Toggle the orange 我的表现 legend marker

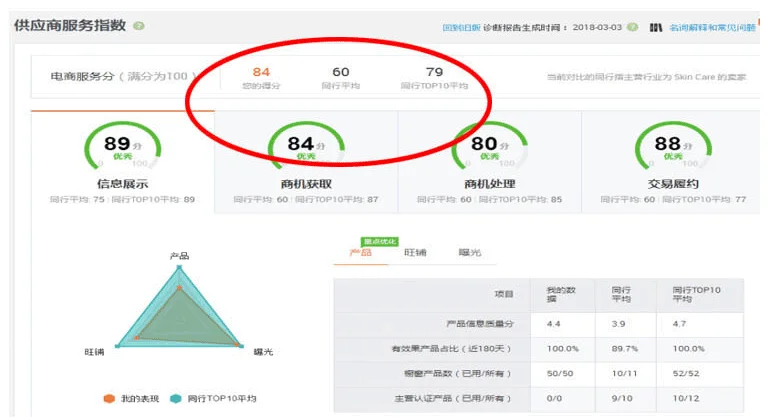(109, 398)
